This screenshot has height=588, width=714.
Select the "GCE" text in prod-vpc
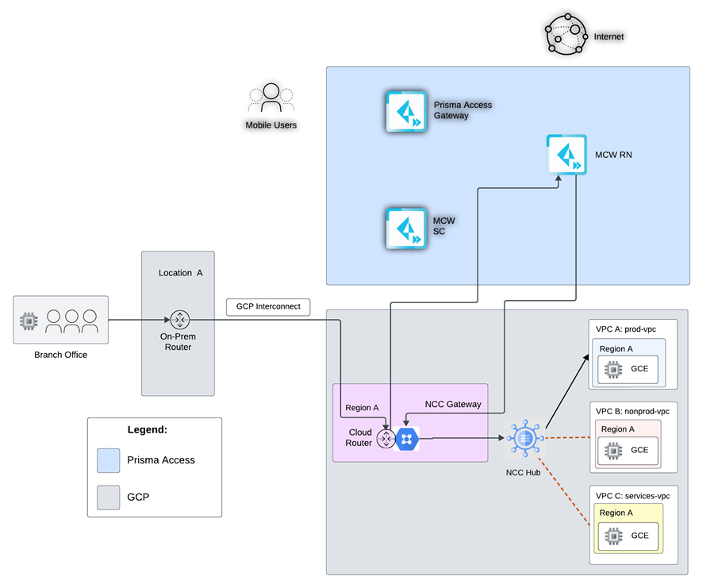pyautogui.click(x=639, y=369)
